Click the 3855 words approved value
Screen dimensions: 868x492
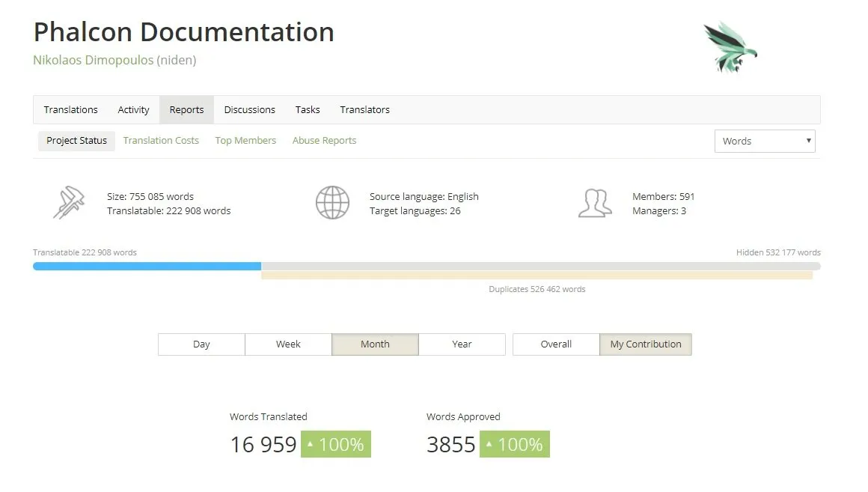coord(451,444)
